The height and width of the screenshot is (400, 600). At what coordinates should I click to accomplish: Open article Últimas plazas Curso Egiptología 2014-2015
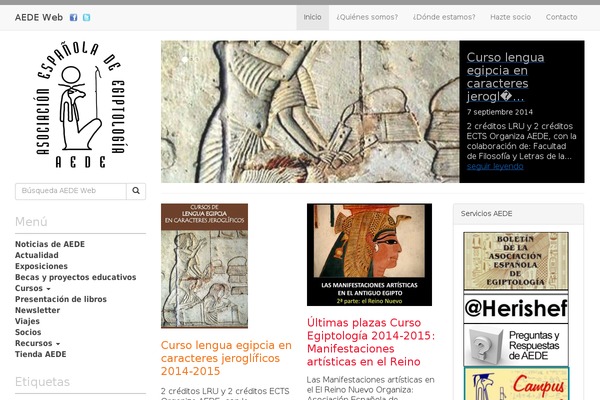click(371, 342)
